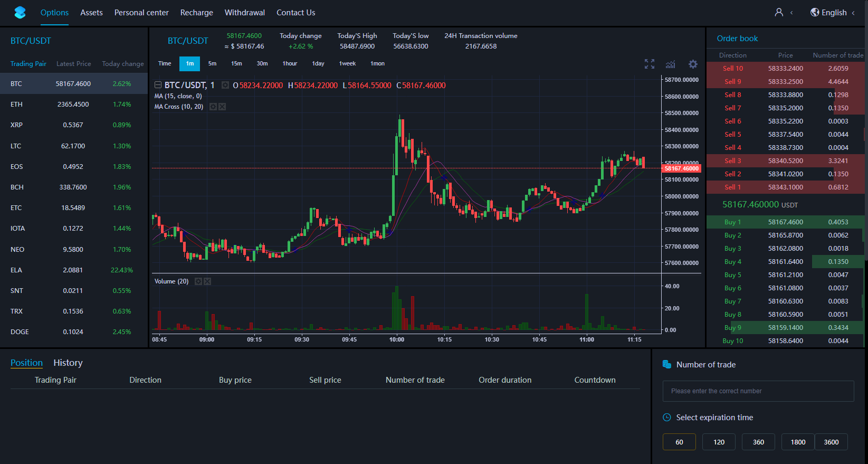Switch to the History tab
Image resolution: width=868 pixels, height=464 pixels.
[68, 363]
